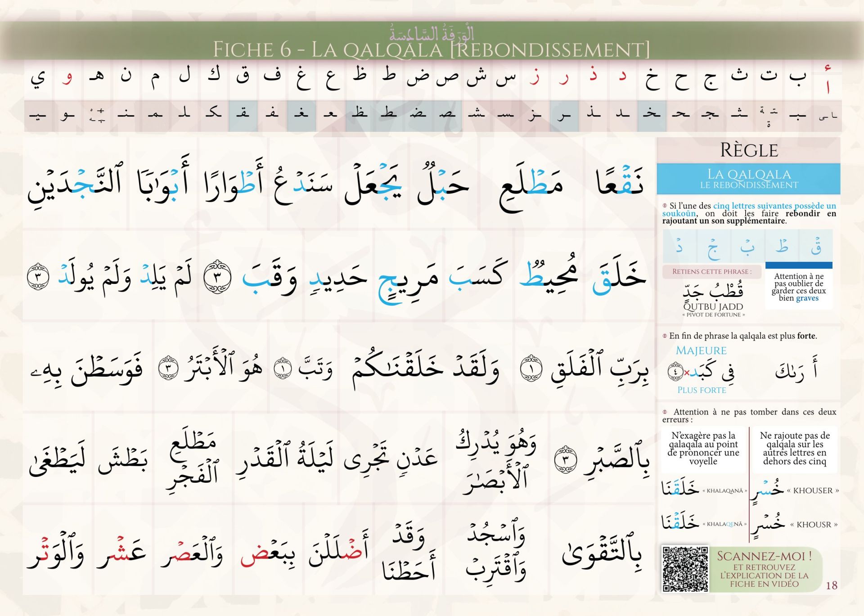Screen dimensions: 864x616
Task: Click '« KHOUSER »' transliteration
Action: coord(813,491)
